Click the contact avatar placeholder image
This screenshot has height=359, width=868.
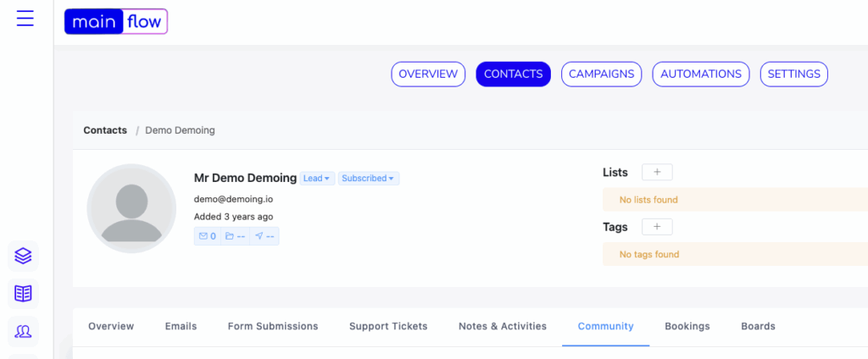coord(131,208)
